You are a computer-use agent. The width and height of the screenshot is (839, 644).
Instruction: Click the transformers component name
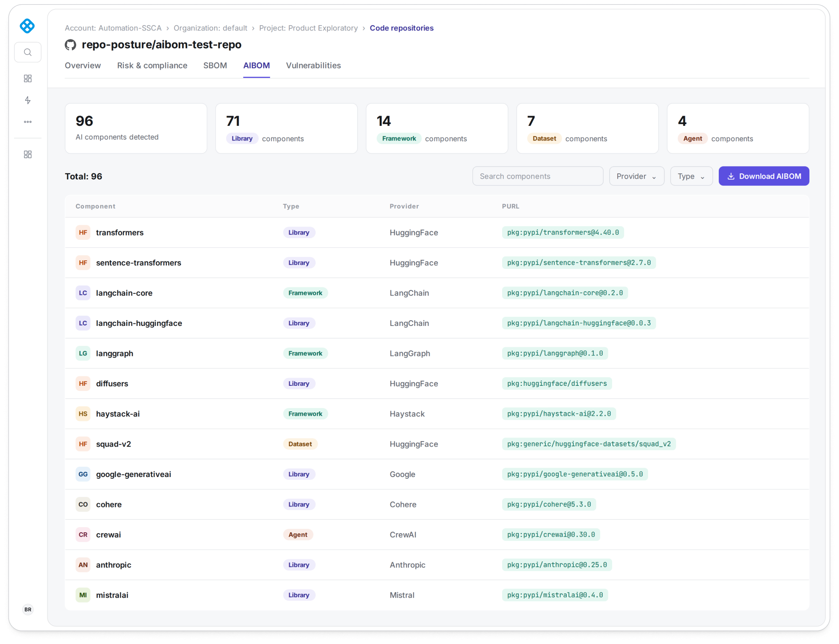(x=120, y=233)
